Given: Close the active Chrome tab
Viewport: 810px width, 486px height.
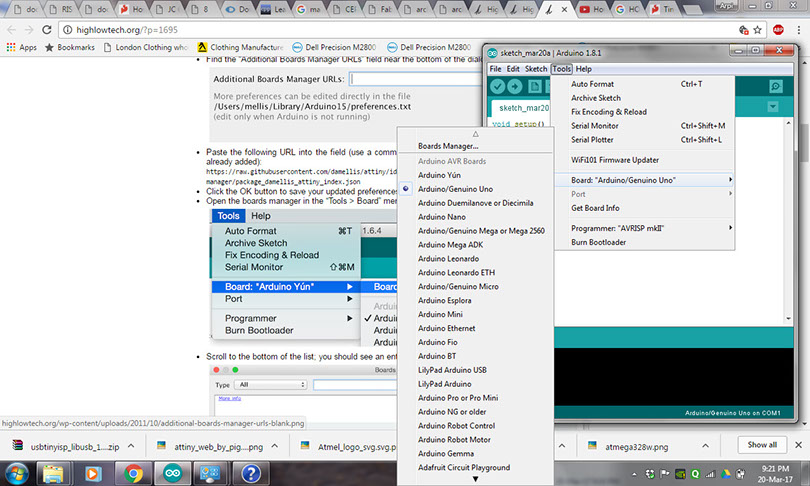Looking at the screenshot, I should point(564,9).
